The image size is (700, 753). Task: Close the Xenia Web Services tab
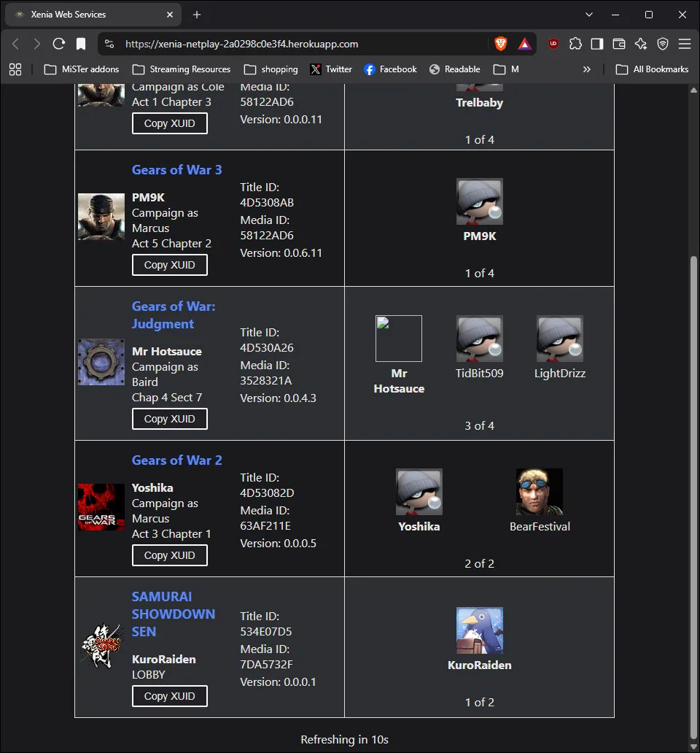click(170, 15)
